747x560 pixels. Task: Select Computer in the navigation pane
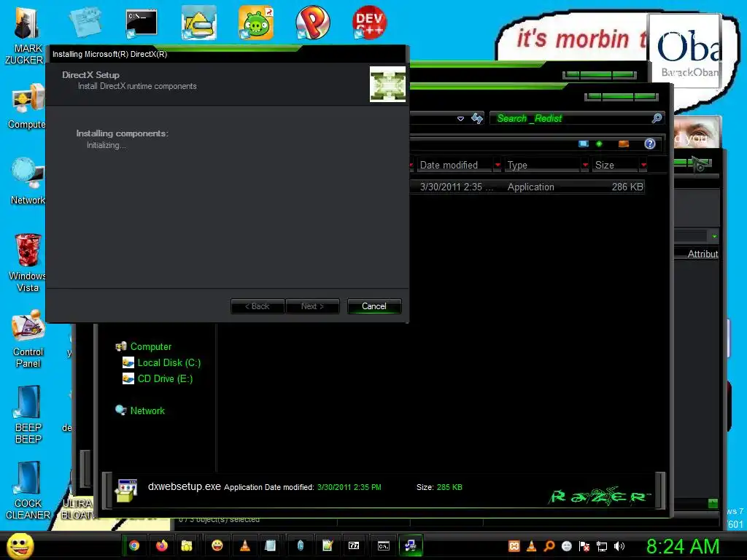[x=150, y=346]
